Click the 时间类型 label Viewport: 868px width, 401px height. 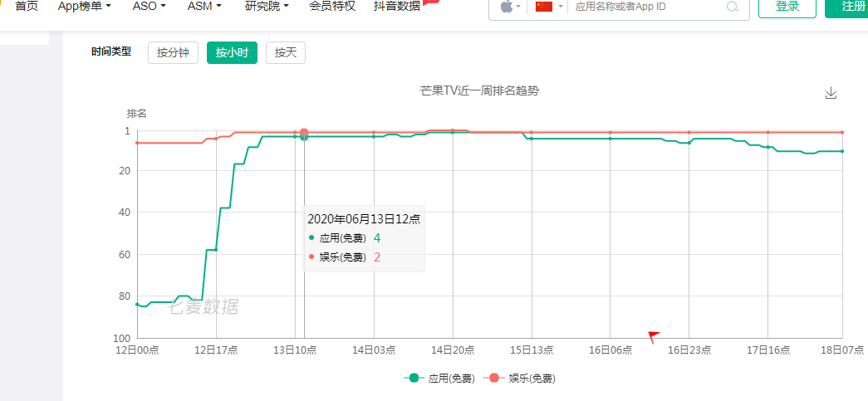point(111,52)
